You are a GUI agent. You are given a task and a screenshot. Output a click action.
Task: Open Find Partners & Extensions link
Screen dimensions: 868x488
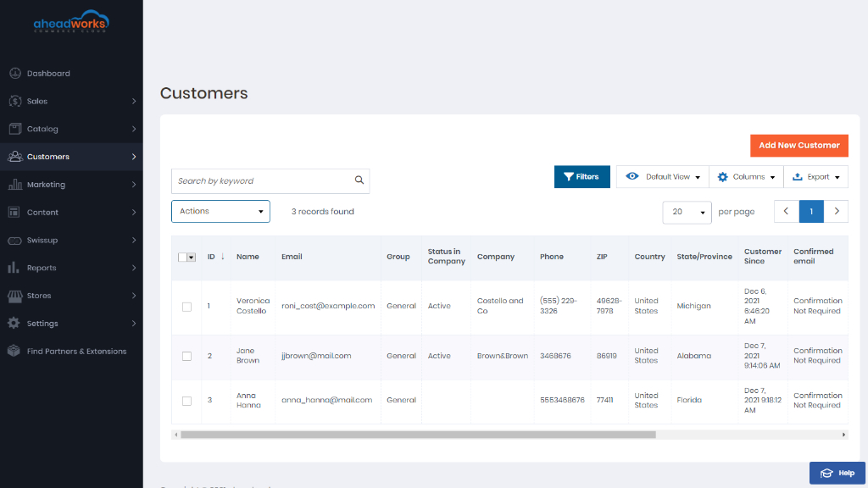(x=76, y=352)
